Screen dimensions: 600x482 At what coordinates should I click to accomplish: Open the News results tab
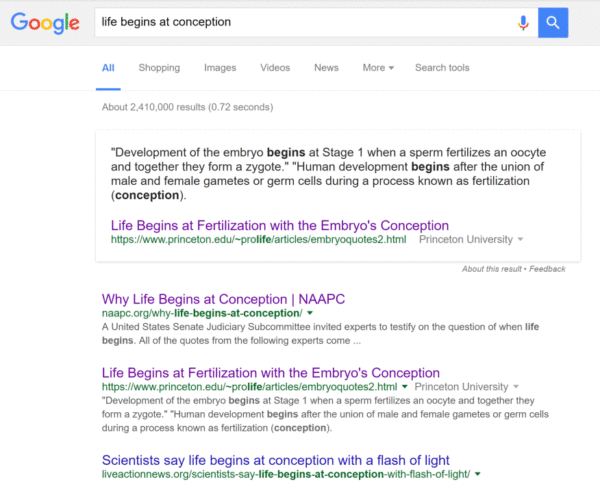click(326, 68)
